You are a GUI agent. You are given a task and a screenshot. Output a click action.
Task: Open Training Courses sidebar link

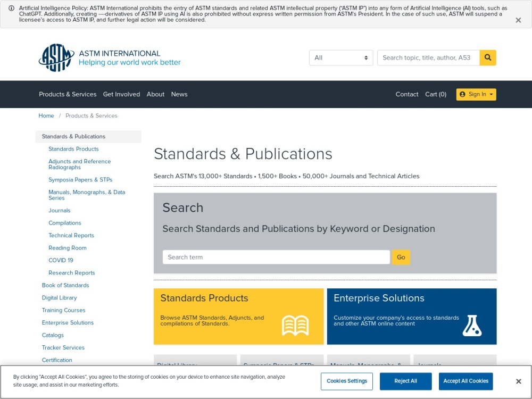(63, 310)
